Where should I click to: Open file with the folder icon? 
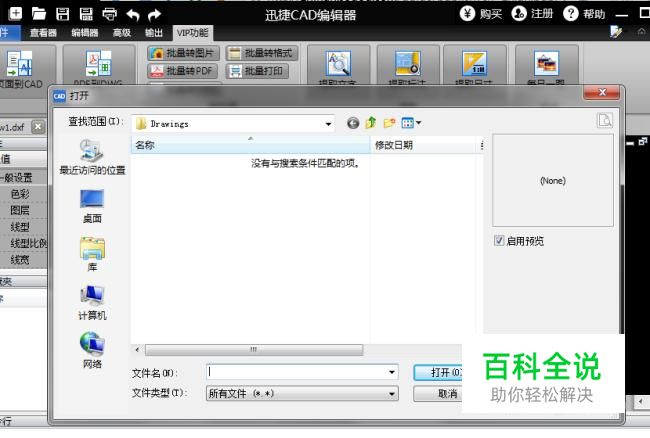click(39, 14)
